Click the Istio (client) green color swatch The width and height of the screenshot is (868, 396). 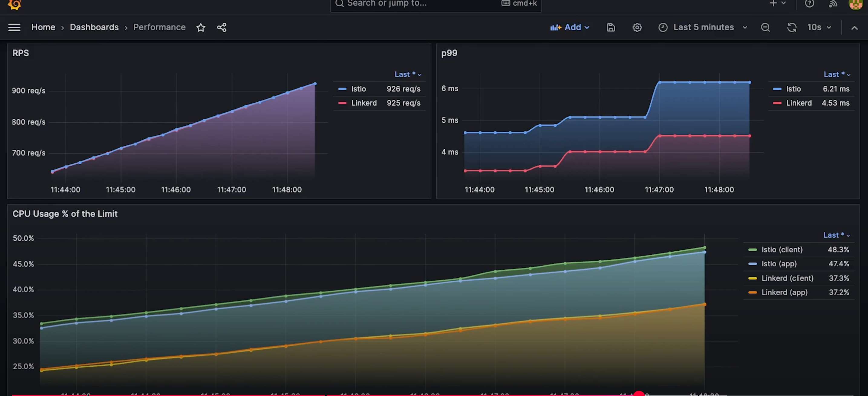(x=752, y=249)
